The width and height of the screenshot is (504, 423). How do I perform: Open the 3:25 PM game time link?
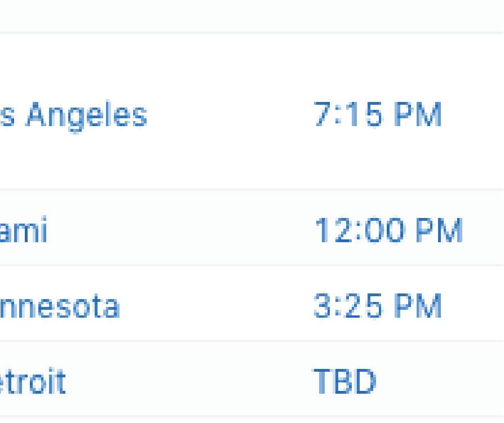(x=377, y=306)
